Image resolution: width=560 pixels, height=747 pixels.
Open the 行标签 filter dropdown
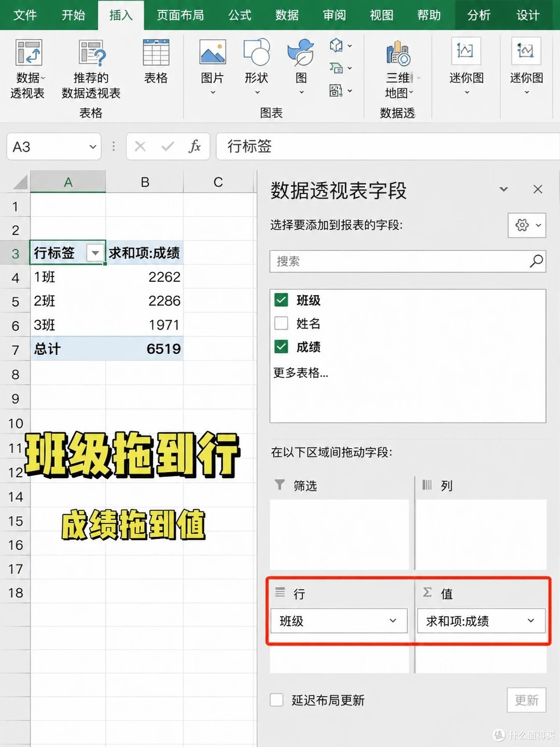[95, 253]
